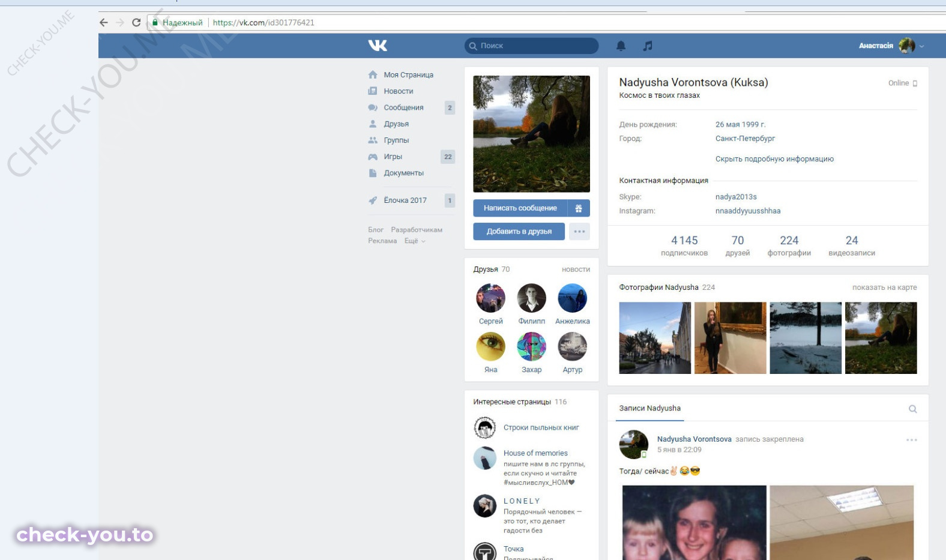The height and width of the screenshot is (560, 946).
Task: Click the rocket icon beside Ёлочка 2017
Action: coord(373,200)
